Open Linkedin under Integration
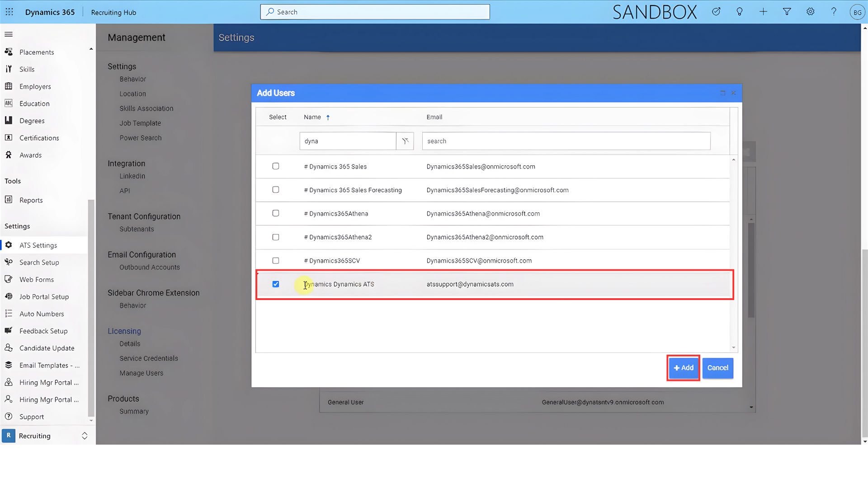 pyautogui.click(x=132, y=176)
